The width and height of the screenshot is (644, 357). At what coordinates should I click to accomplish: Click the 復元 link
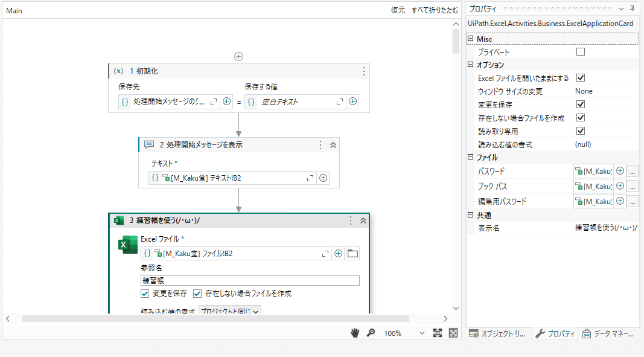point(398,10)
